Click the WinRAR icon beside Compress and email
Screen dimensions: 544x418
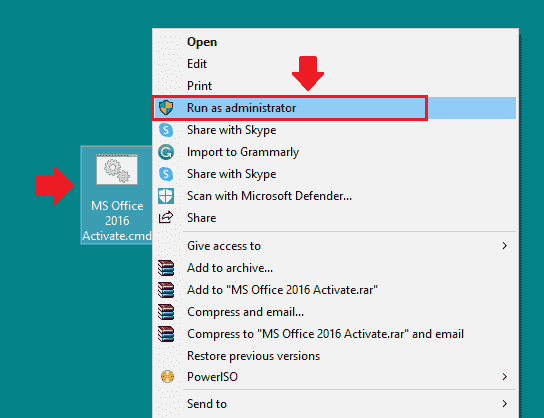click(x=166, y=312)
